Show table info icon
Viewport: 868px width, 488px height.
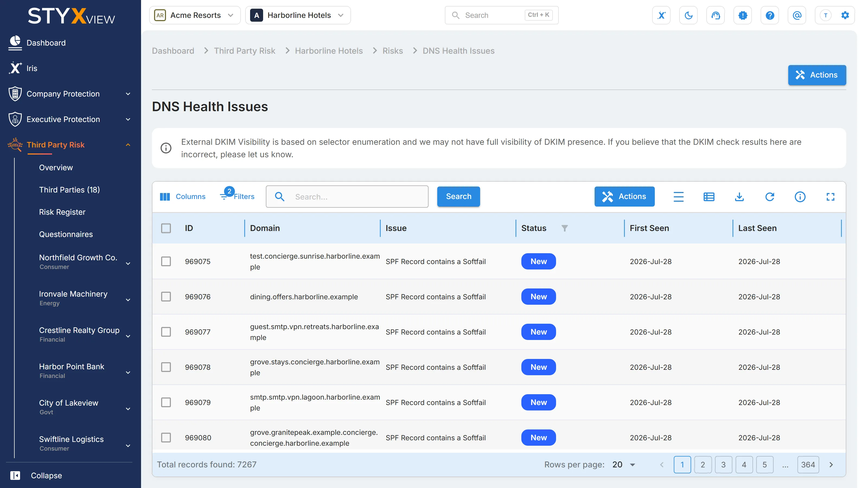(800, 197)
